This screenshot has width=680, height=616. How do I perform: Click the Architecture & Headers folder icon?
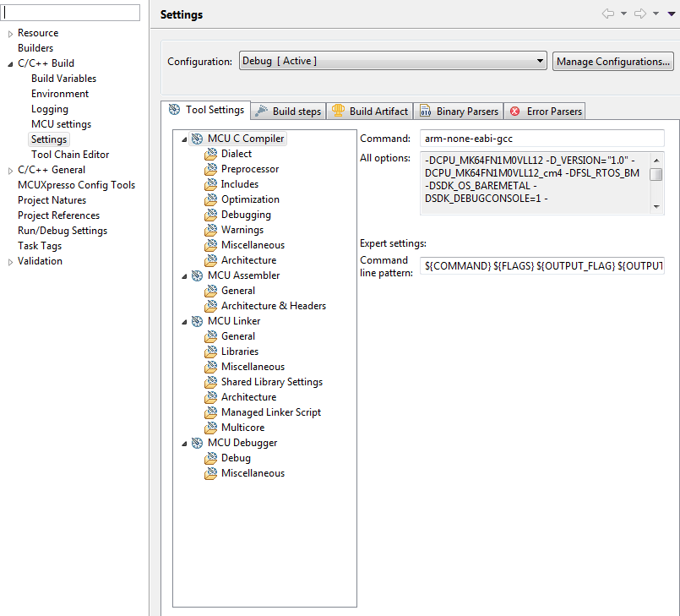click(211, 306)
